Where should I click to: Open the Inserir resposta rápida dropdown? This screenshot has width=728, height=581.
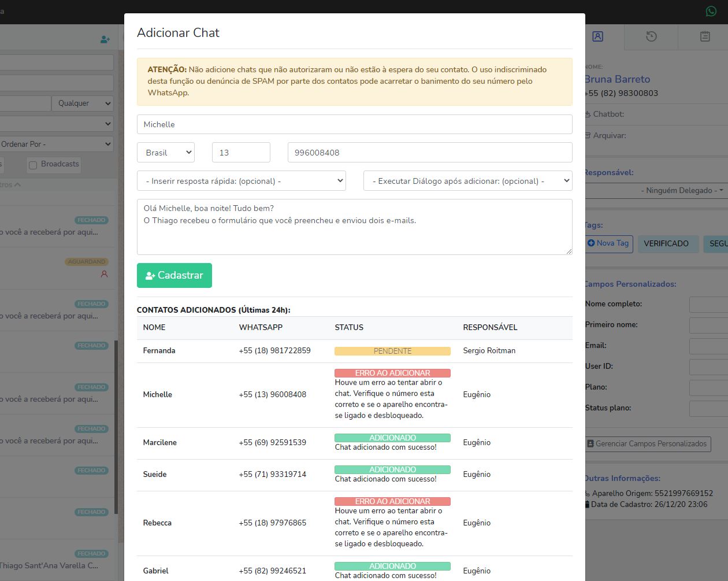[x=242, y=181]
